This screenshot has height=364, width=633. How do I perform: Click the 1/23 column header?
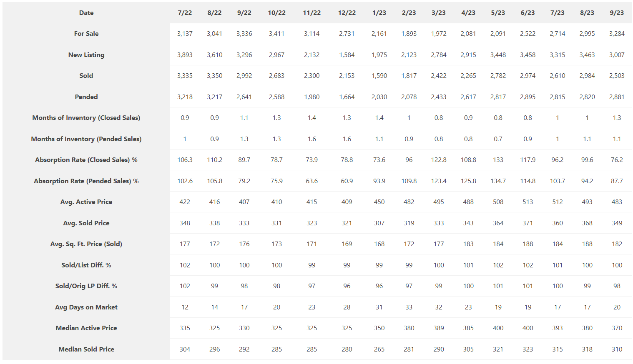click(379, 13)
